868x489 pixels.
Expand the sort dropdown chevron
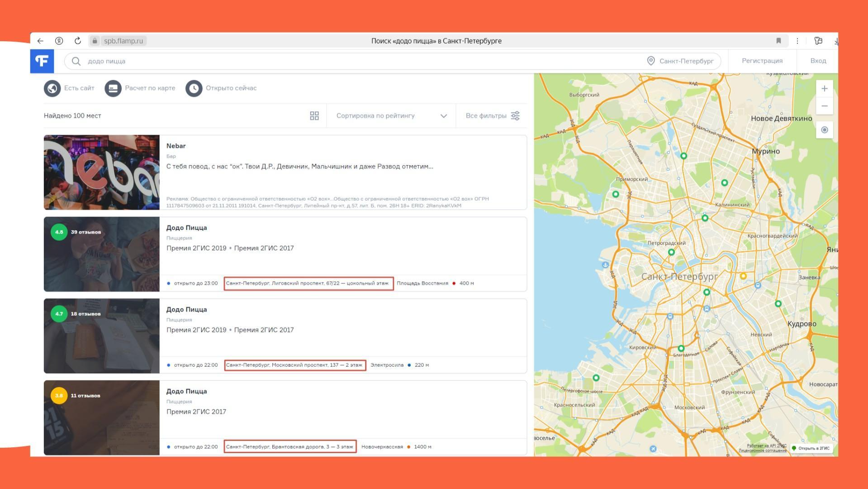(x=444, y=116)
